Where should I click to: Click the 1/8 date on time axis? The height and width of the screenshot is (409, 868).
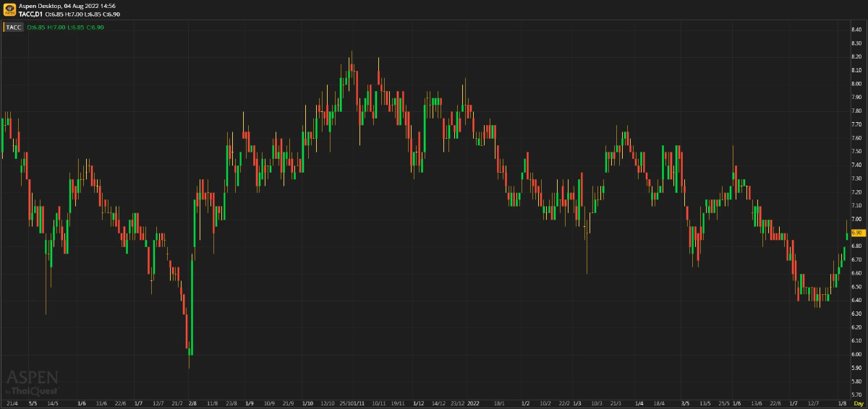843,403
